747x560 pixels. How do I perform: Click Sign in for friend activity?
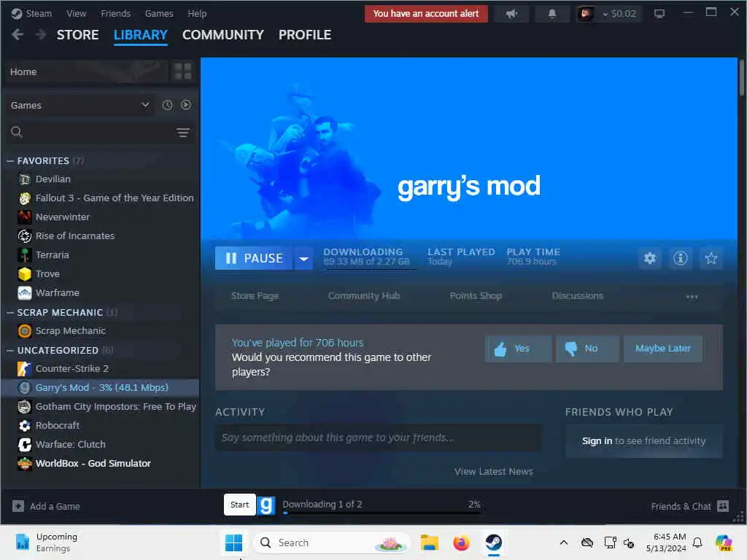tap(597, 441)
